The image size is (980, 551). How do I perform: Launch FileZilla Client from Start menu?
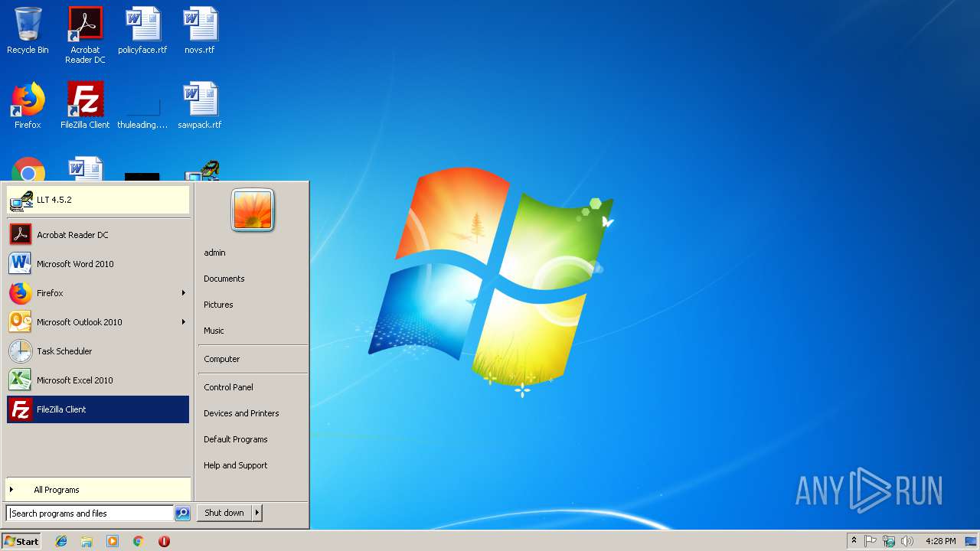98,409
